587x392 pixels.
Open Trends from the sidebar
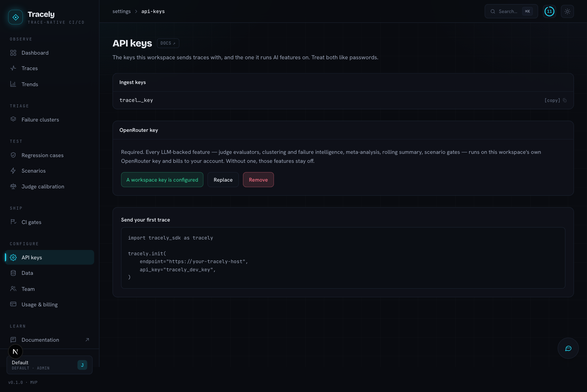tap(49, 84)
